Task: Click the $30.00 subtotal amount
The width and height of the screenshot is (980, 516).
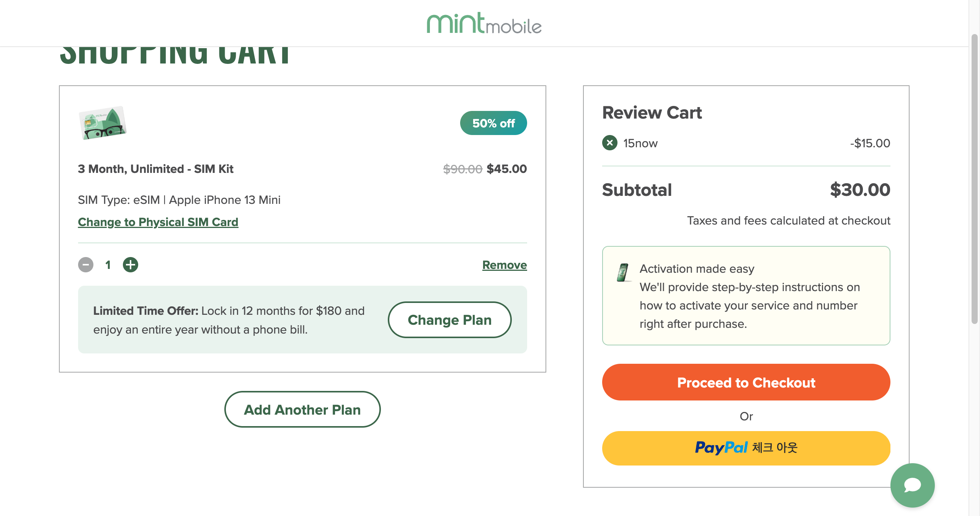Action: [x=860, y=190]
